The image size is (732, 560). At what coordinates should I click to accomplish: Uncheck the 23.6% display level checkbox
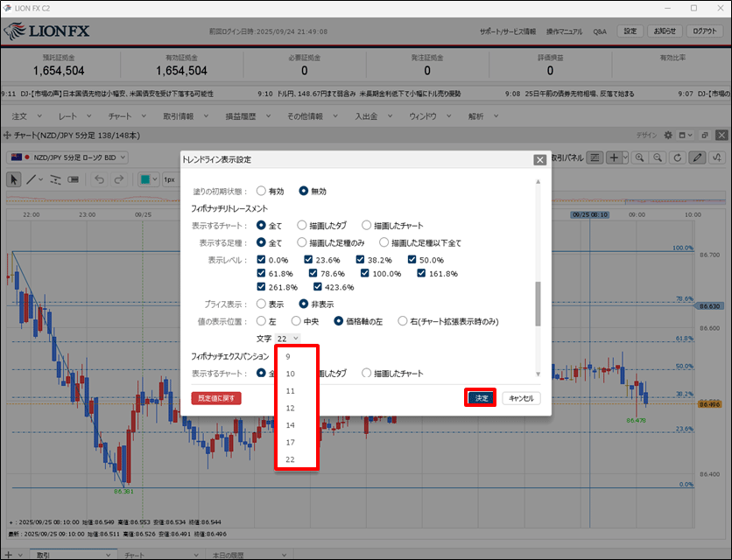coord(309,260)
